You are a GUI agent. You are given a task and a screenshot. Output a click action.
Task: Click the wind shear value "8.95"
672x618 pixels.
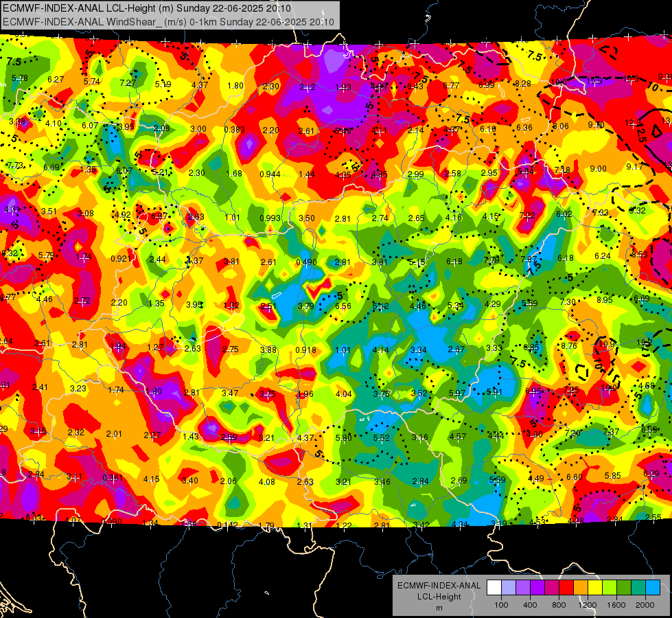point(604,300)
